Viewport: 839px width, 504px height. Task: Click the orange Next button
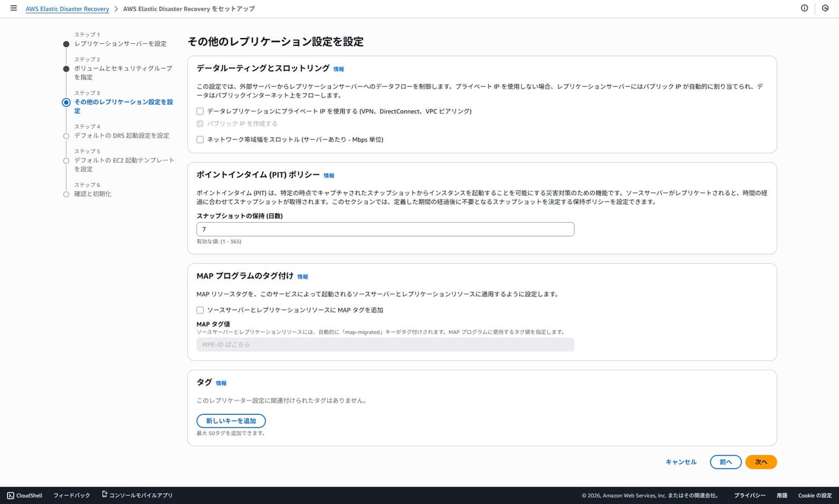coord(760,462)
